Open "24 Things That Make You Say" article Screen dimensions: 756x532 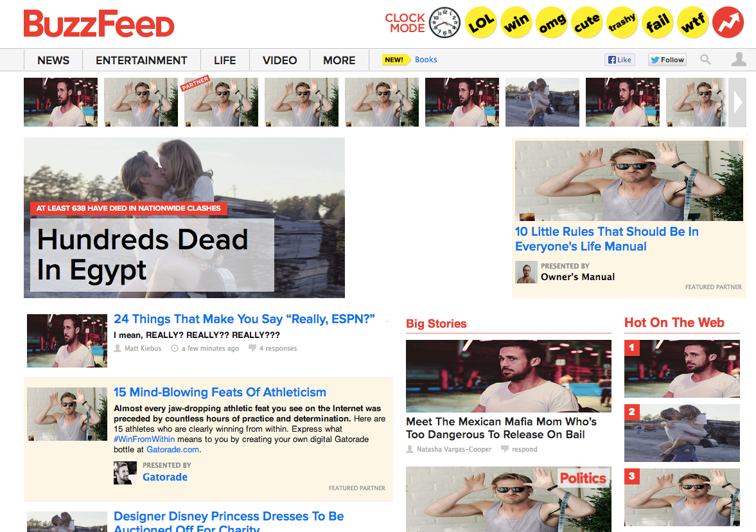244,319
